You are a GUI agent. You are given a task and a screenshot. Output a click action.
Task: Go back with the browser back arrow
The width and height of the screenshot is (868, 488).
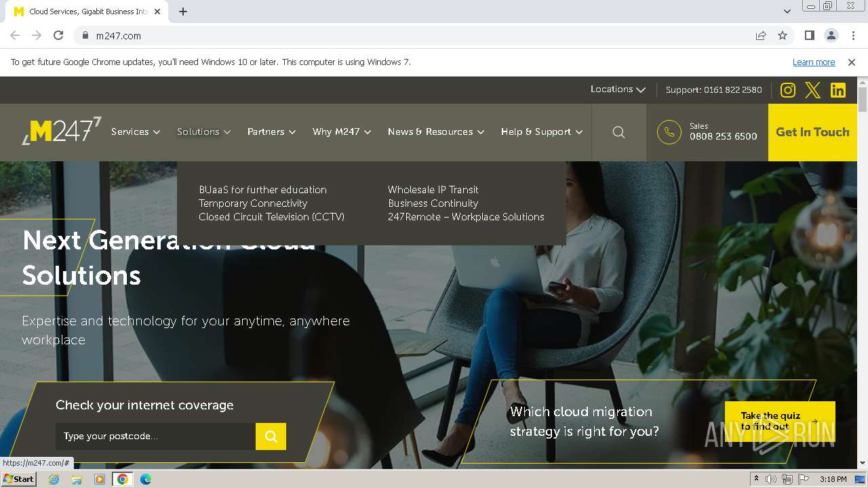point(15,35)
